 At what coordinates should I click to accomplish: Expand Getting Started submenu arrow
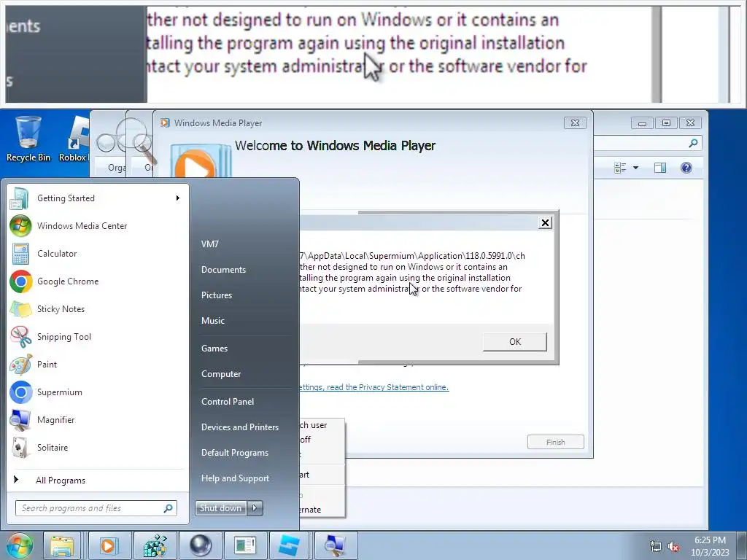coord(178,198)
